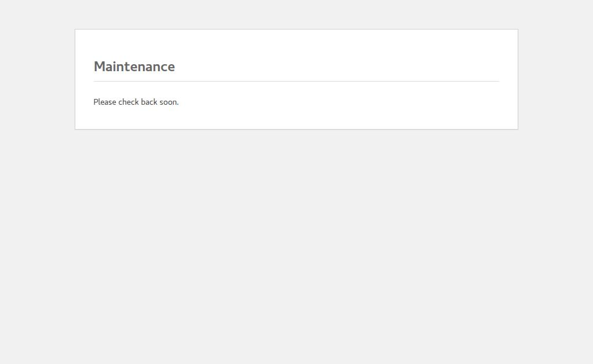Click the bottom border of the white panel

point(296,129)
